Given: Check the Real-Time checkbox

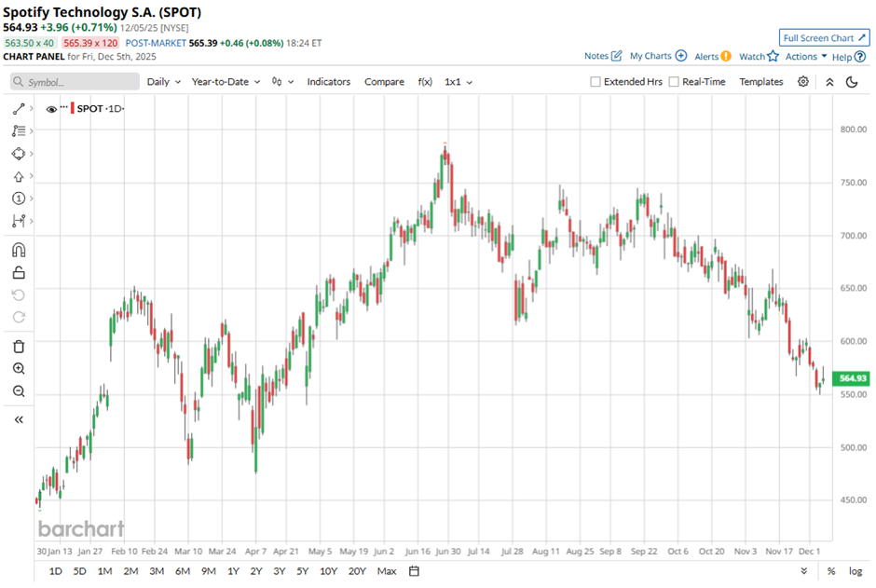Looking at the screenshot, I should (674, 82).
